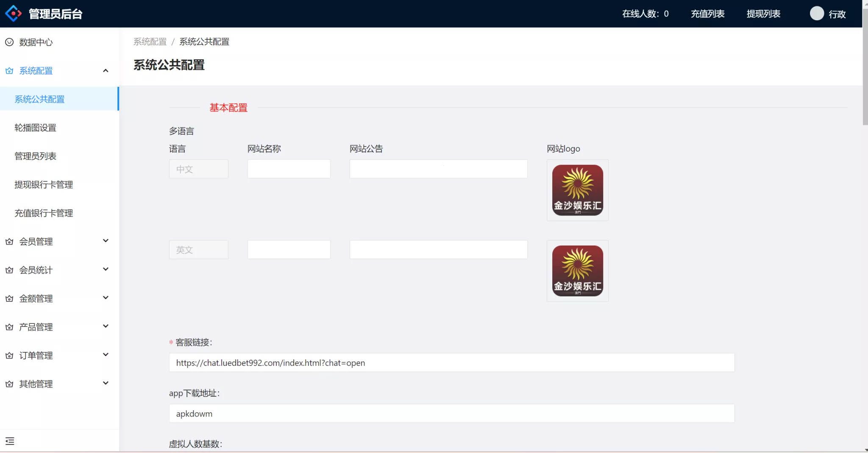The height and width of the screenshot is (453, 868).
Task: Click the 客服链接 input field
Action: [451, 362]
